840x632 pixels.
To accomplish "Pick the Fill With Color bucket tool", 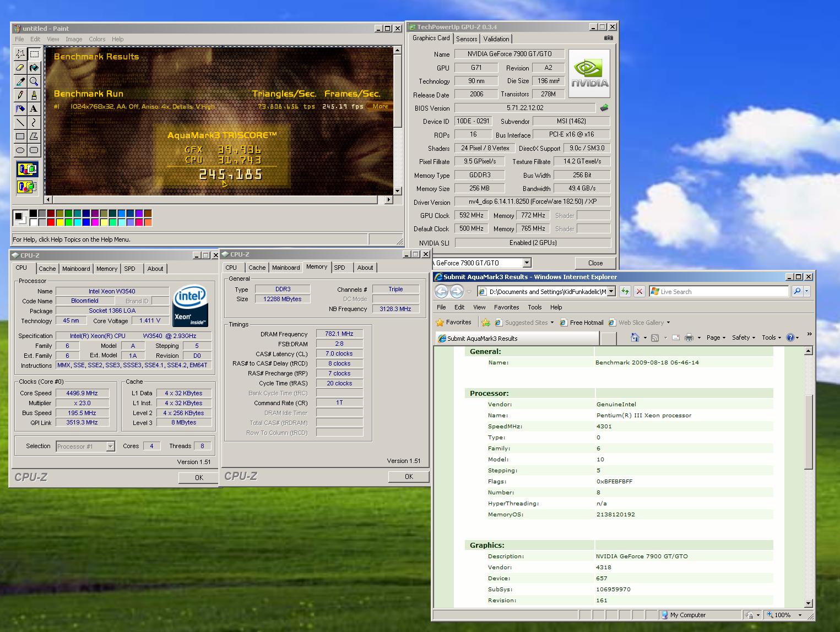I will point(34,68).
